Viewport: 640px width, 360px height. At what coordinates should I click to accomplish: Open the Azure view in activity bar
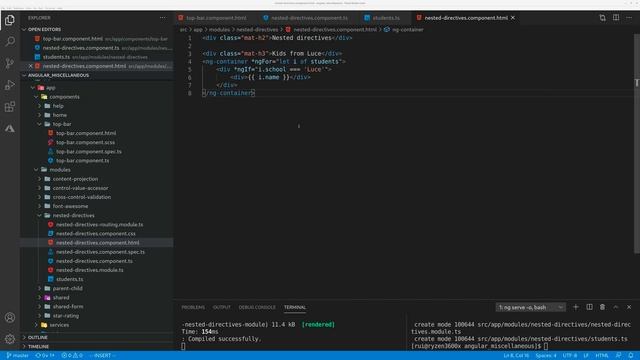(10, 128)
